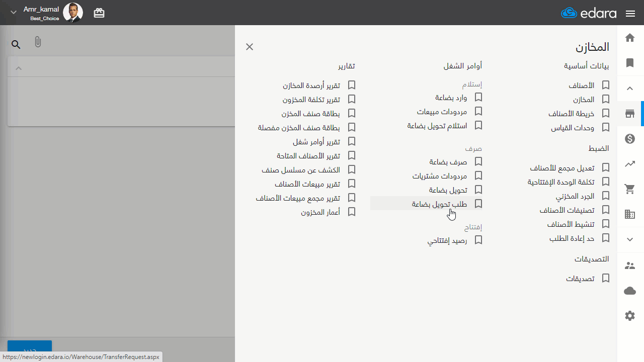This screenshot has width=644, height=362.
Task: Open الكشف عن مسلسل صنف link
Action: (301, 170)
